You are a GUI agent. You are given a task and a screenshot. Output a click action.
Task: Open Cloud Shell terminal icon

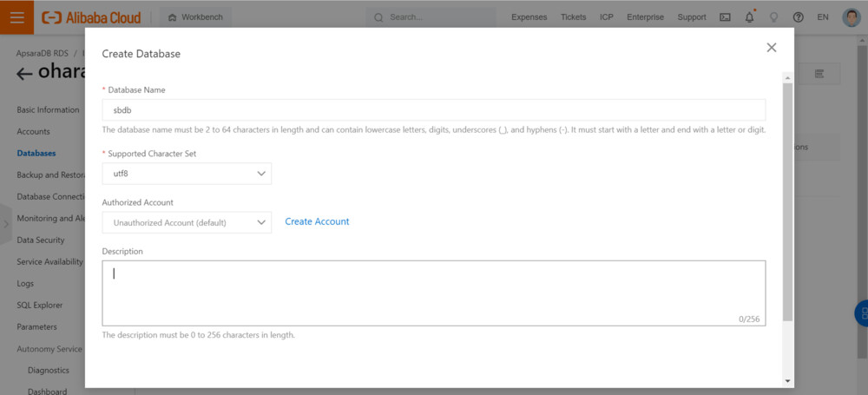click(x=725, y=17)
